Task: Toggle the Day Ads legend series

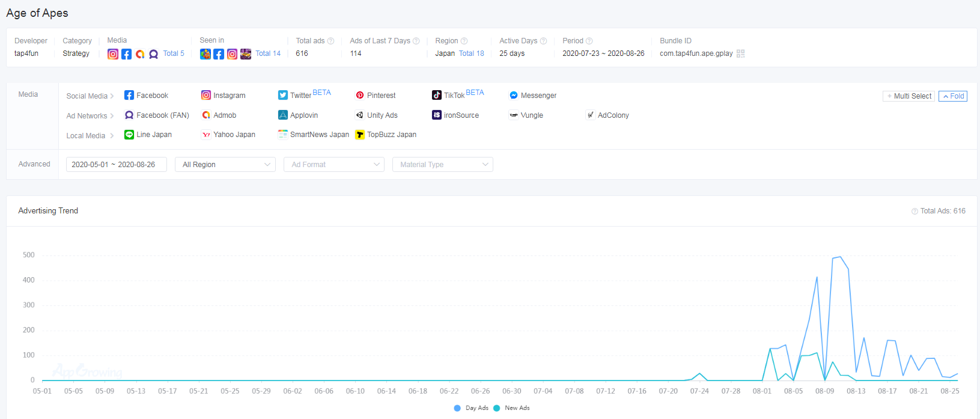Action: pyautogui.click(x=458, y=408)
